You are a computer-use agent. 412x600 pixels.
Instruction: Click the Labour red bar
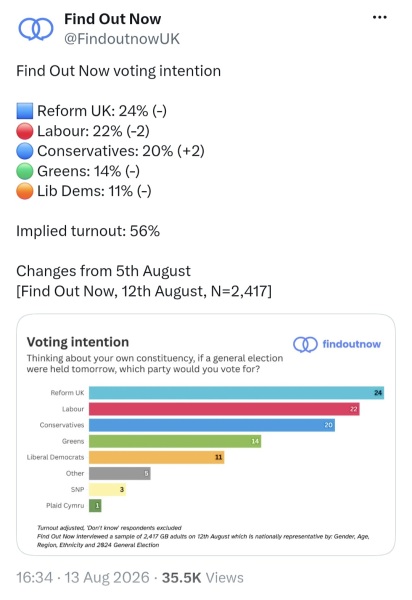[224, 409]
